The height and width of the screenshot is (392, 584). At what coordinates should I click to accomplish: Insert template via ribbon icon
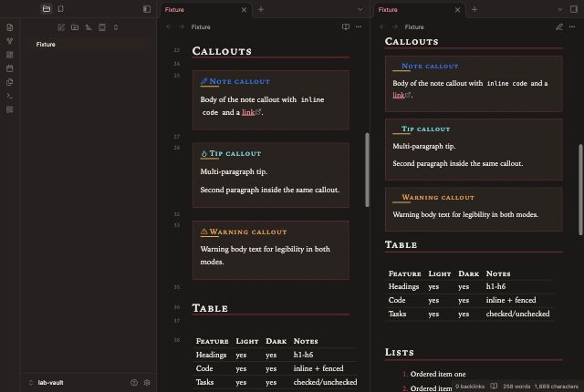10,82
